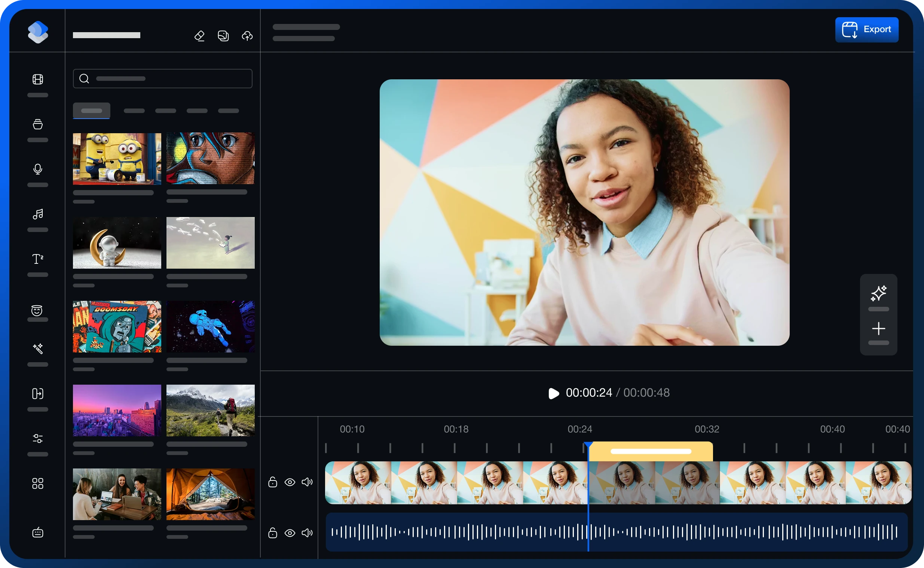Select the astronaut thumbnail in the library
This screenshot has width=924, height=568.
[x=117, y=243]
